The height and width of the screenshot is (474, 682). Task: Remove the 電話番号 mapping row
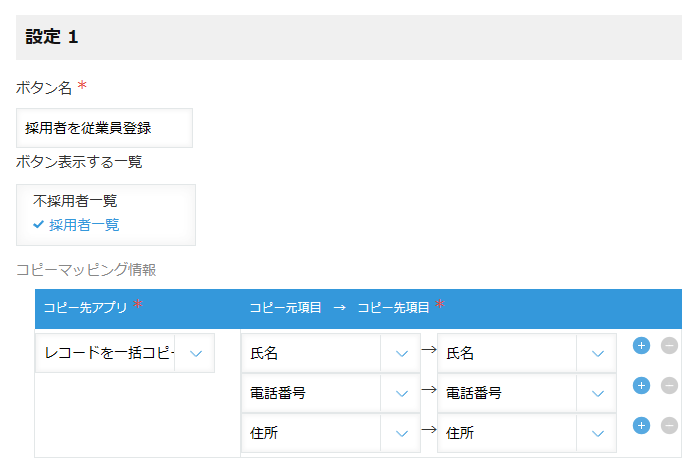point(669,386)
